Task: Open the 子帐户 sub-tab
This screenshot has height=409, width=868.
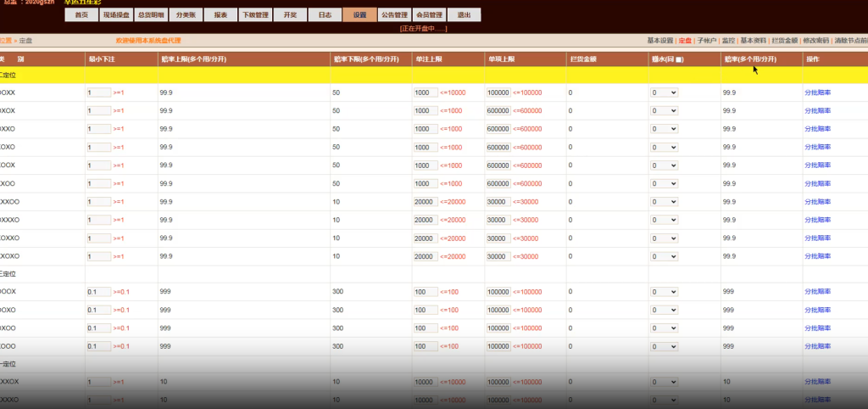Action: tap(707, 40)
